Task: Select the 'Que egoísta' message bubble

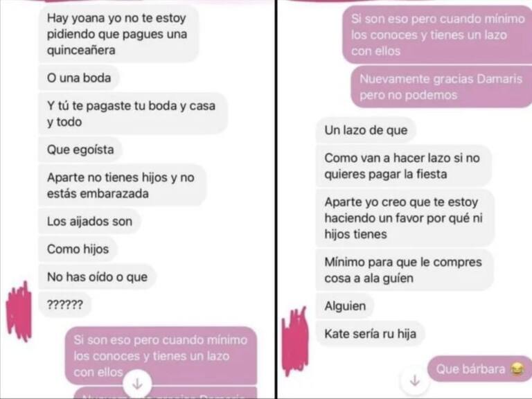Action: click(80, 150)
